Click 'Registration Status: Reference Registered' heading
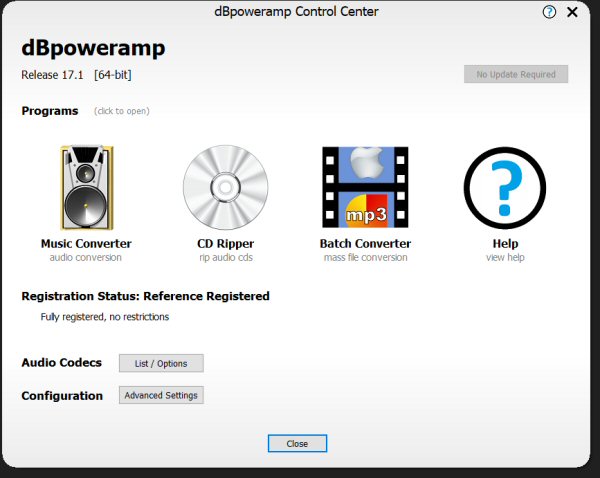Image resolution: width=600 pixels, height=478 pixels. pos(145,296)
